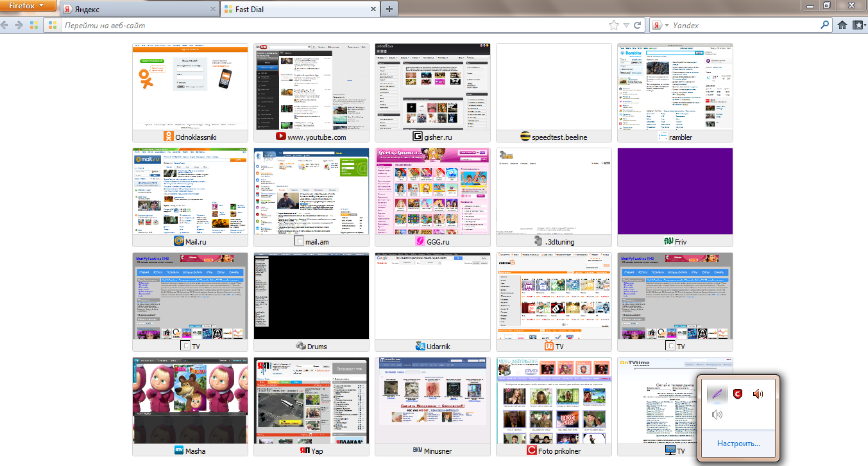This screenshot has height=466, width=868.
Task: Click the Fast Dial toolbar button
Action: tap(34, 26)
